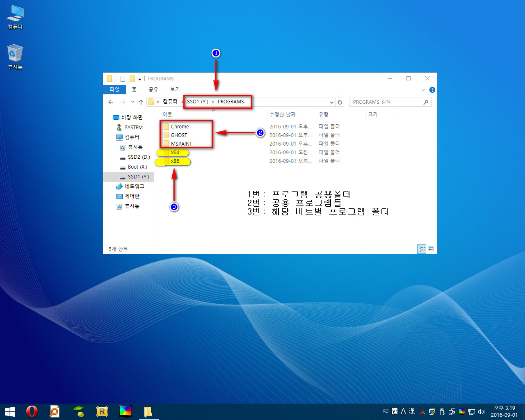Sort by 수정한 날짜 column header

pos(283,115)
